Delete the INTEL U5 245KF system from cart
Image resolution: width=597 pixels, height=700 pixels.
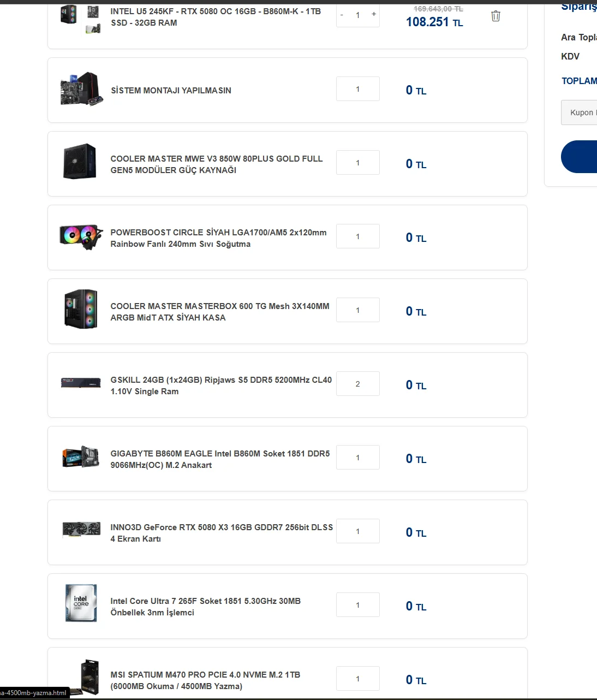click(495, 16)
